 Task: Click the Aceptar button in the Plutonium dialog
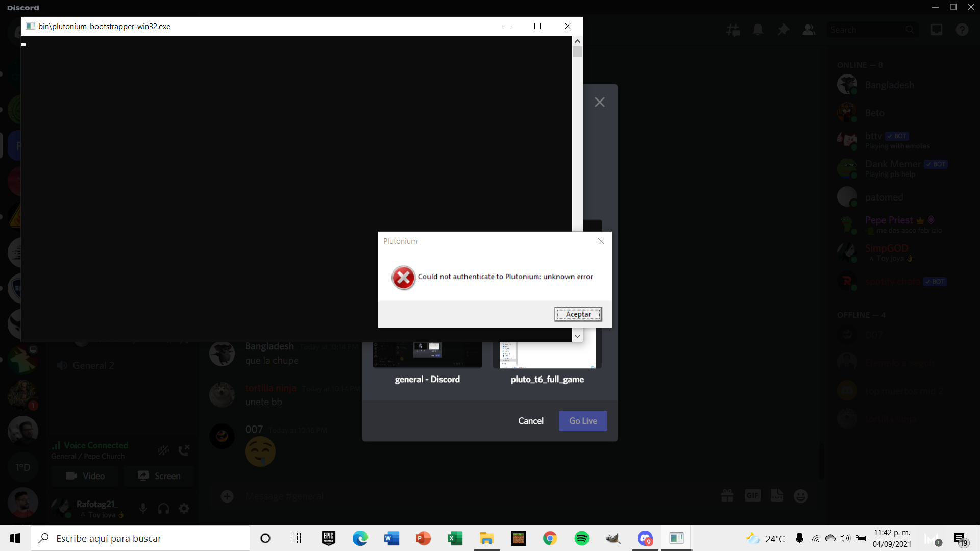pyautogui.click(x=578, y=314)
